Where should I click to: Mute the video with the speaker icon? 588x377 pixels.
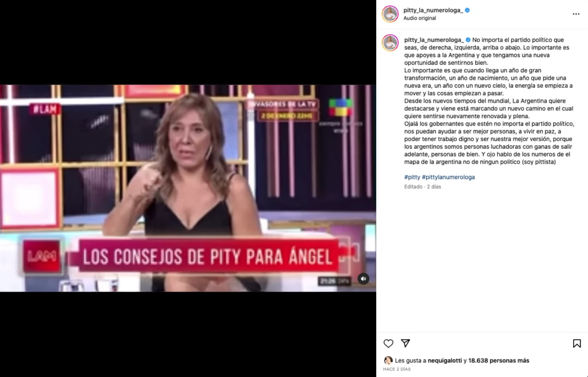click(x=363, y=279)
